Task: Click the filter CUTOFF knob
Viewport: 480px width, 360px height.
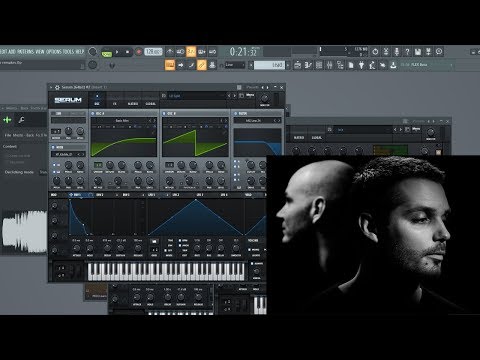Action: click(x=251, y=165)
